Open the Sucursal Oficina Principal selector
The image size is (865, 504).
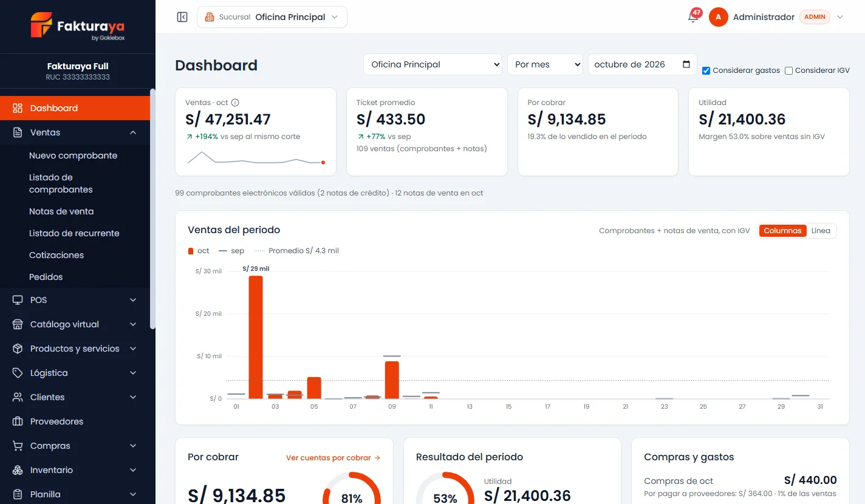click(x=272, y=17)
